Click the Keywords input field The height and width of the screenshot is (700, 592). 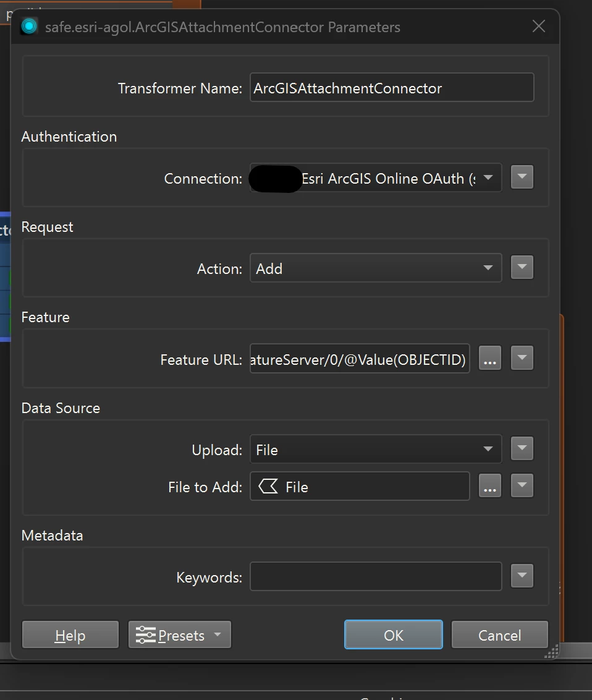(376, 576)
